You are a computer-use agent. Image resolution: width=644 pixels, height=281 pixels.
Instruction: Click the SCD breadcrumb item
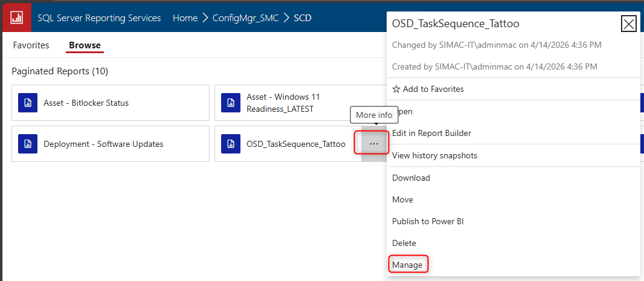pyautogui.click(x=303, y=18)
